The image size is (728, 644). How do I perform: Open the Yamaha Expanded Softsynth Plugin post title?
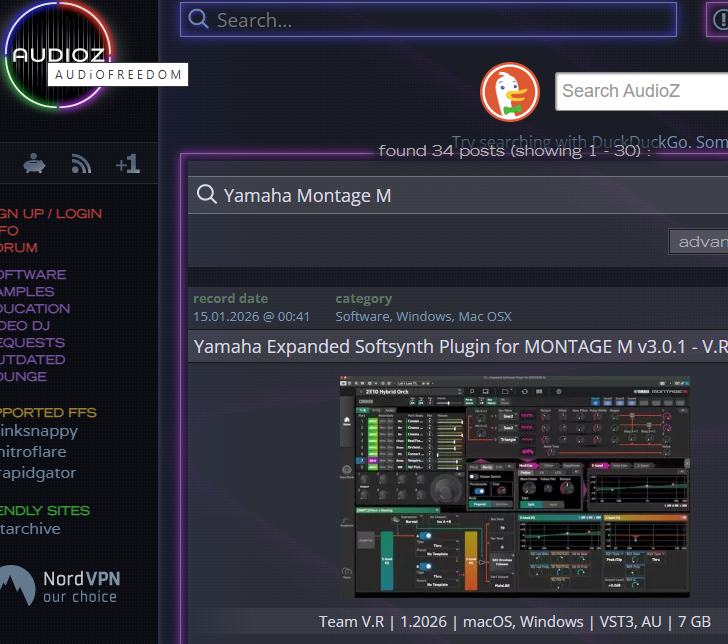(x=461, y=347)
